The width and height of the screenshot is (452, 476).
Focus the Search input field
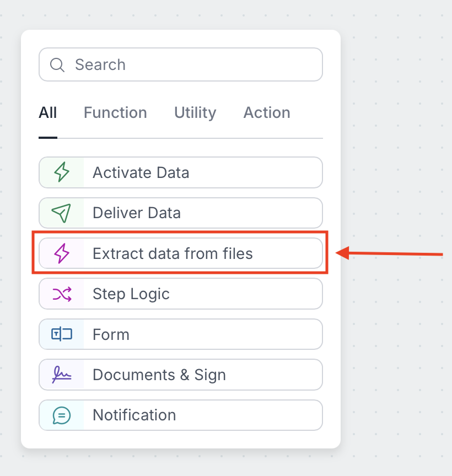click(x=181, y=64)
